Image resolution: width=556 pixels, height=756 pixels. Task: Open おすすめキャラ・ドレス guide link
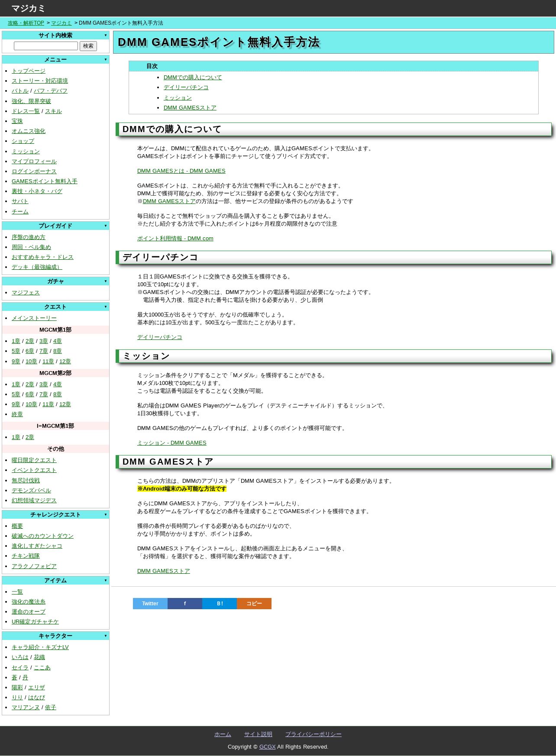[x=42, y=257]
